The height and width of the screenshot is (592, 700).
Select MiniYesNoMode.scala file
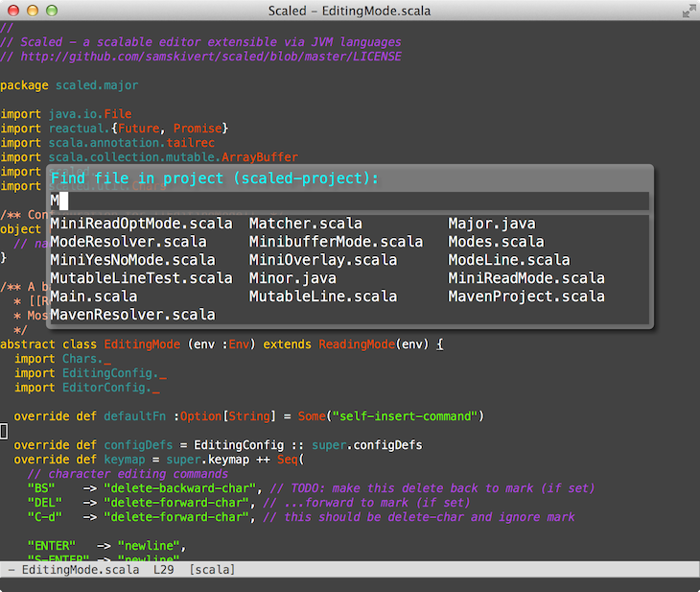132,260
